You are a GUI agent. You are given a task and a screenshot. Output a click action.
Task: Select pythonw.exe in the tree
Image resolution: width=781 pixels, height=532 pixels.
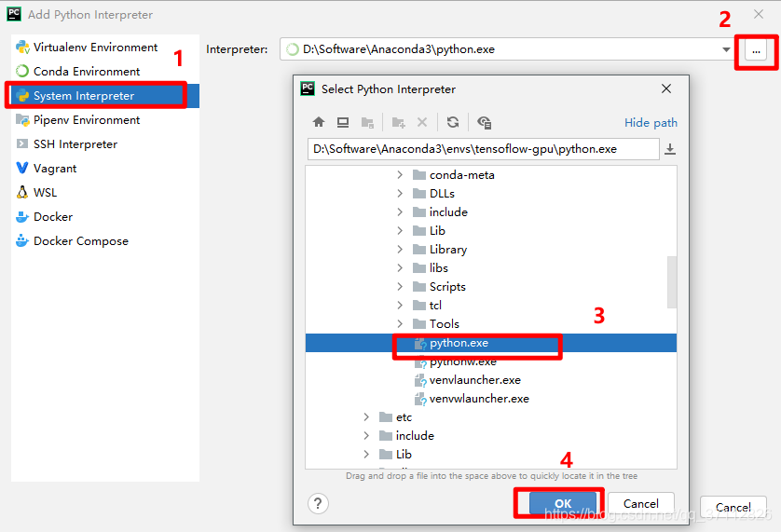tap(490, 361)
